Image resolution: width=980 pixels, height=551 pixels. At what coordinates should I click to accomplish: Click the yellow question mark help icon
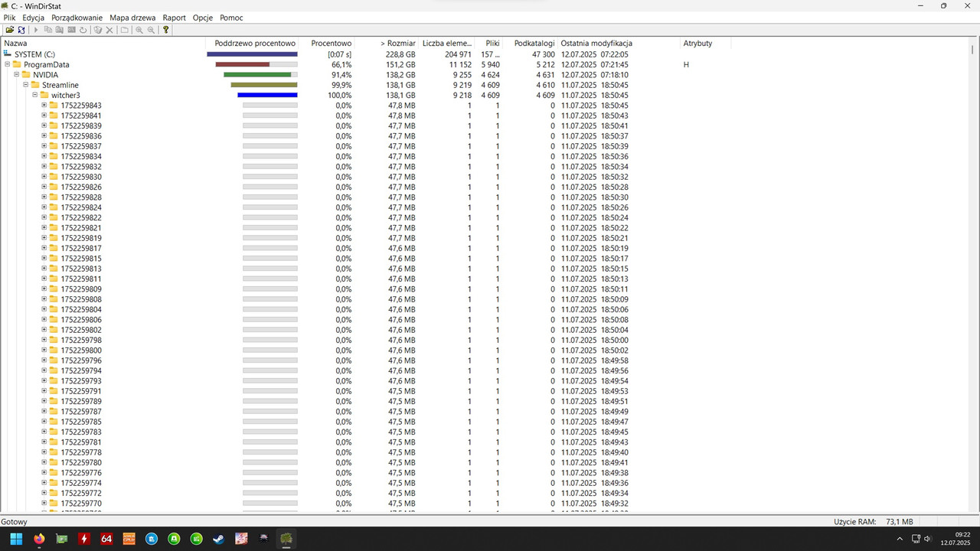click(165, 30)
